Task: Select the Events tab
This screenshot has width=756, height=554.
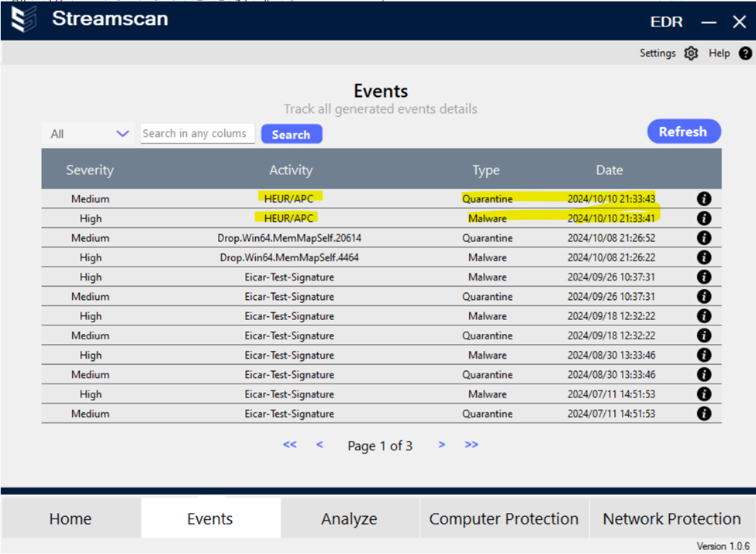Action: 210,518
